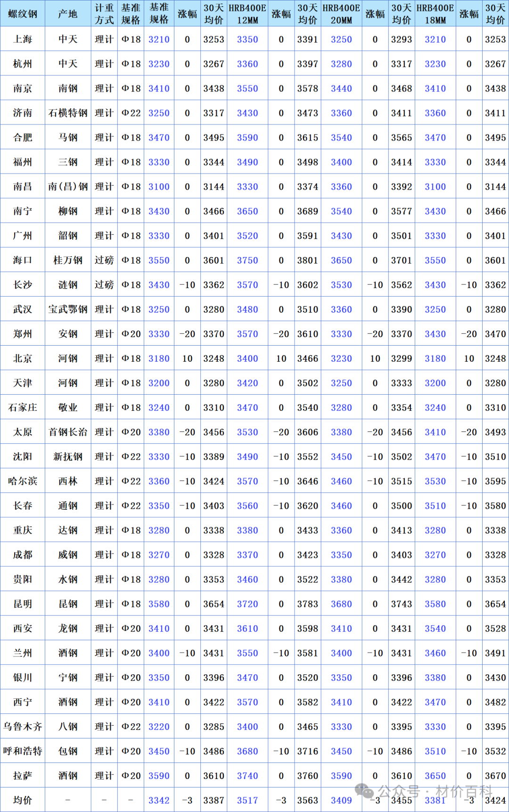Click the 郑州 18MM price link 3430
Screen dimensions: 509x812
pos(435,334)
